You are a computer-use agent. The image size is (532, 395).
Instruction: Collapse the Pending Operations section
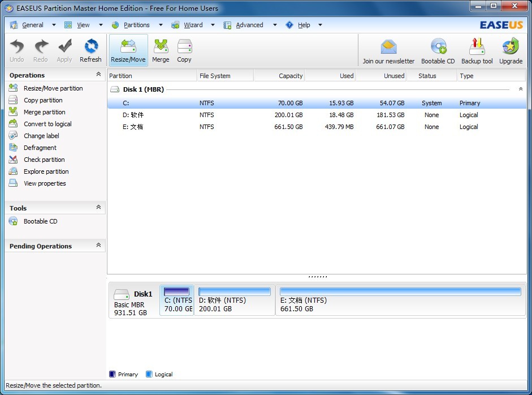click(x=98, y=246)
